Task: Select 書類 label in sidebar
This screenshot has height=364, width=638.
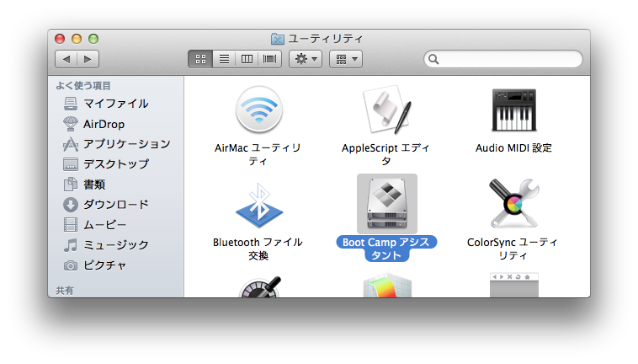Action: point(94,185)
